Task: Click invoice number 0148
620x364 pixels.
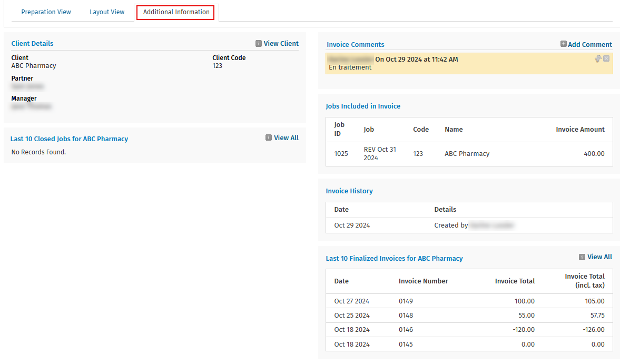Action: pyautogui.click(x=406, y=316)
